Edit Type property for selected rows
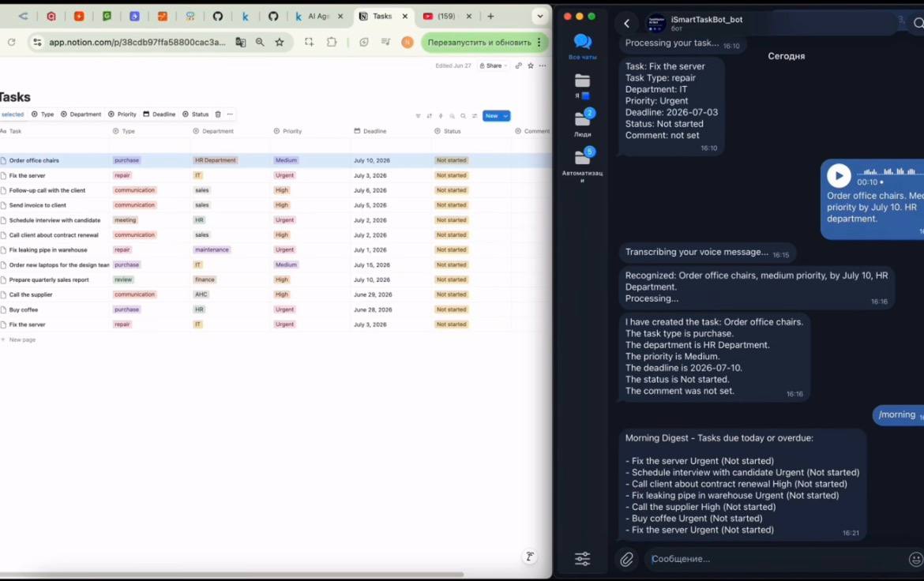 (x=43, y=114)
